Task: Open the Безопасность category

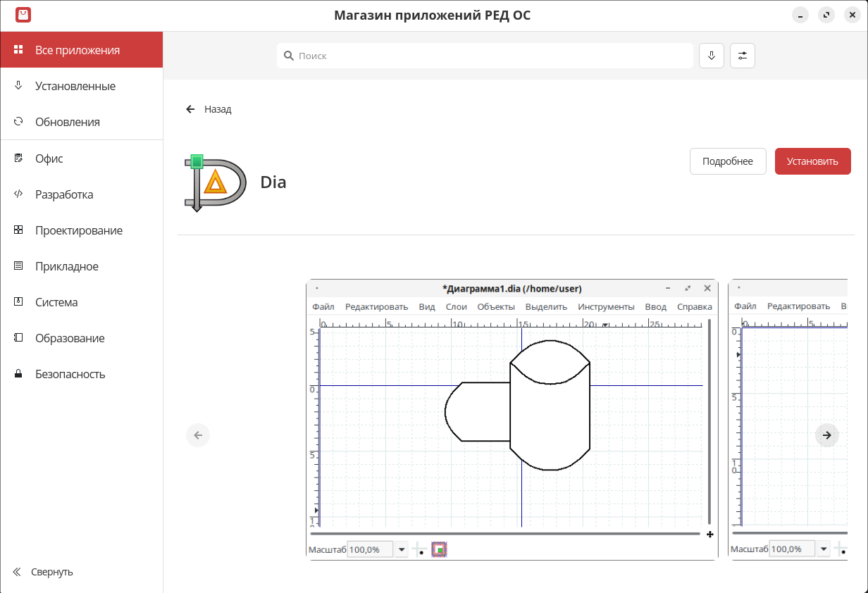Action: 70,374
